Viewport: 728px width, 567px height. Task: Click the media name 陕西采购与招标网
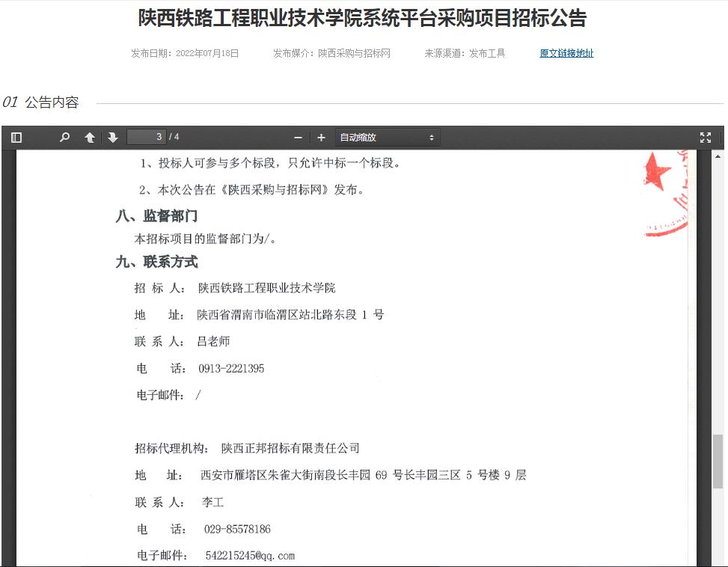(x=354, y=53)
